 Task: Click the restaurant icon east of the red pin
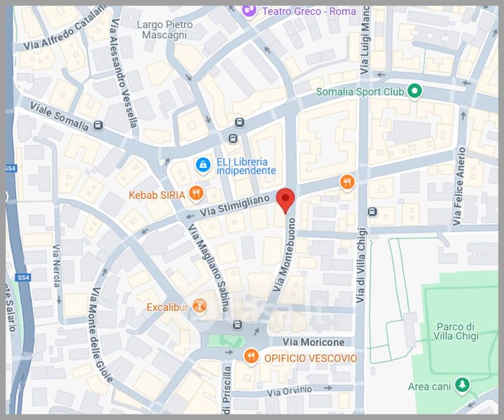pyautogui.click(x=347, y=182)
